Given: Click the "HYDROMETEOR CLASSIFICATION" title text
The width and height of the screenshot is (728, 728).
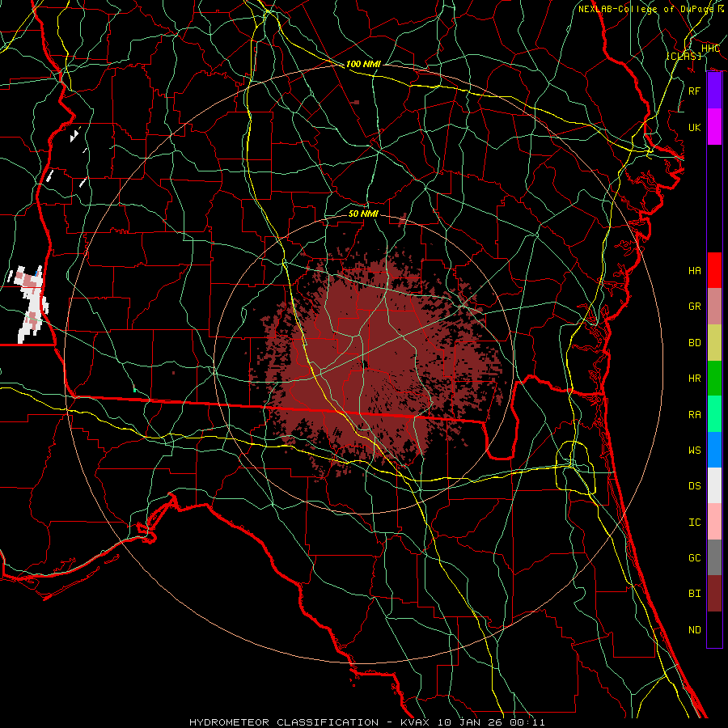Looking at the screenshot, I should pos(284,722).
